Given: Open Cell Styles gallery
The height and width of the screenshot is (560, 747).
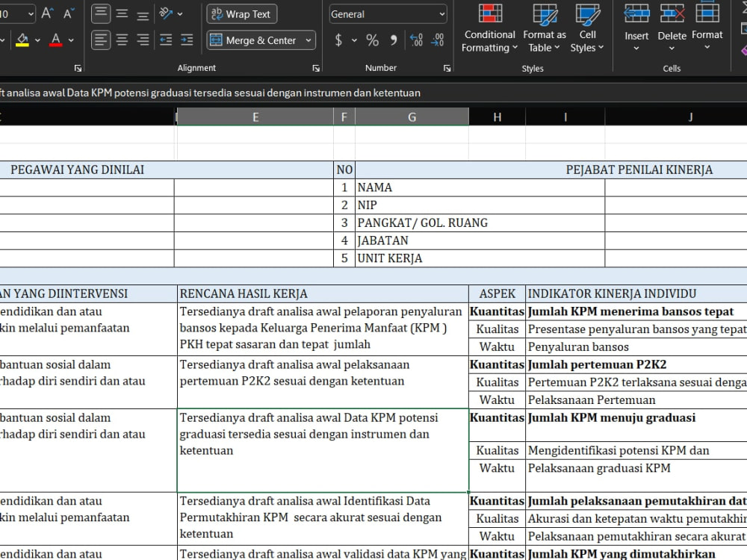Looking at the screenshot, I should coord(587,28).
